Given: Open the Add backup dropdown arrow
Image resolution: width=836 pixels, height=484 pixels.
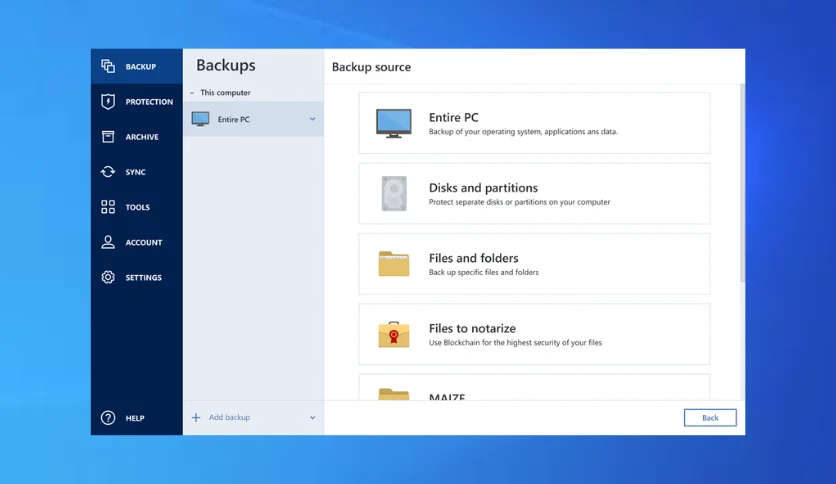Looking at the screenshot, I should [312, 417].
